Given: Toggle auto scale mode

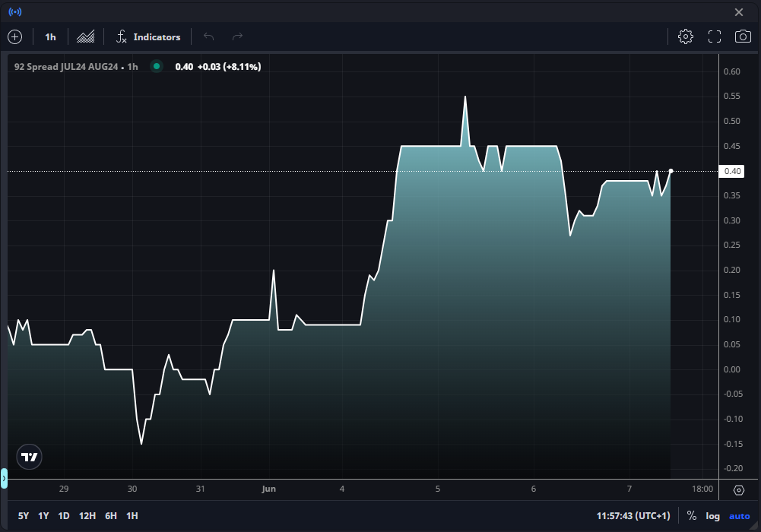Looking at the screenshot, I should (x=739, y=515).
